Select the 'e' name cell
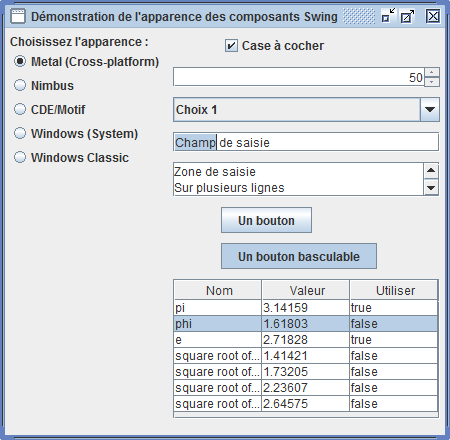Image resolution: width=450 pixels, height=440 pixels. pos(218,340)
